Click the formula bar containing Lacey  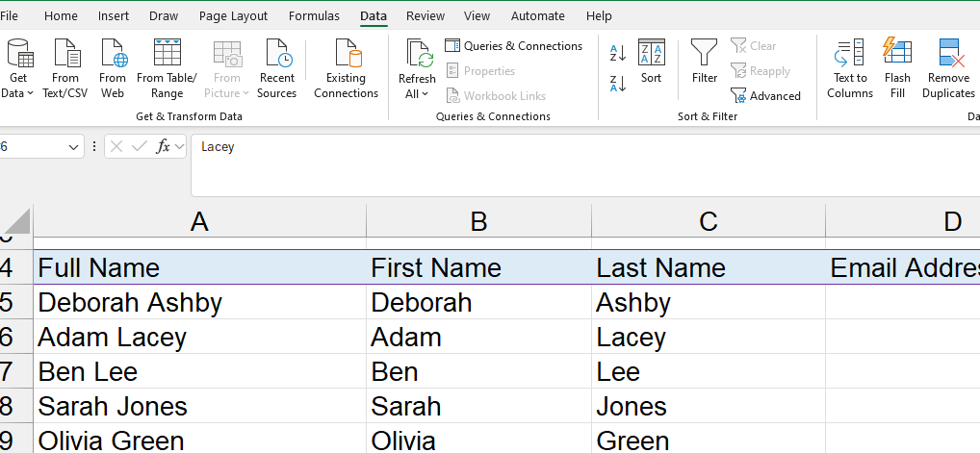(578, 147)
